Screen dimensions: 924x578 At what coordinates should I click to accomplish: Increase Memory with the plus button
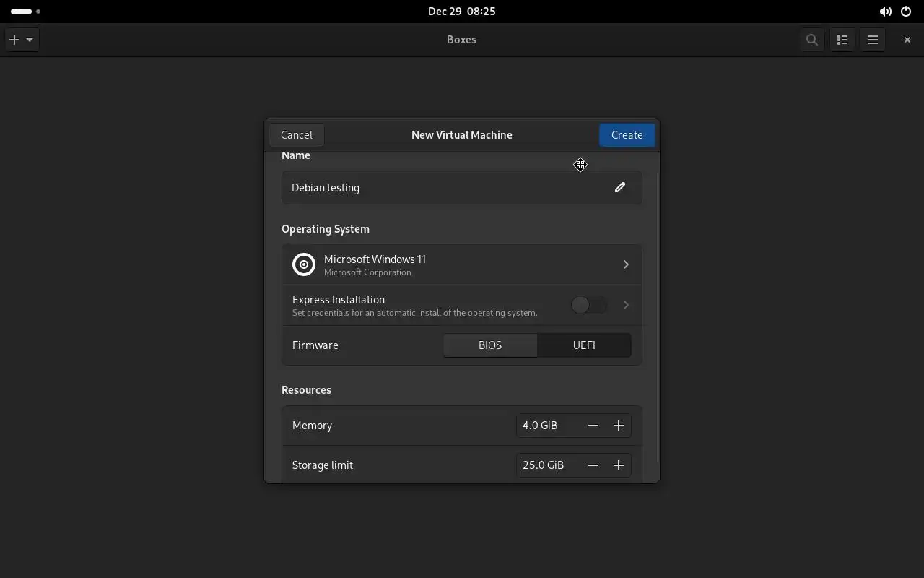[619, 426]
